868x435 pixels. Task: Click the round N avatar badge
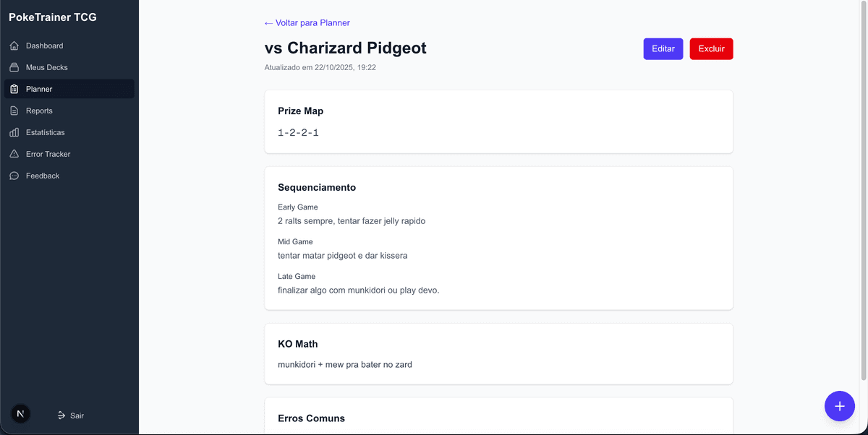click(20, 414)
